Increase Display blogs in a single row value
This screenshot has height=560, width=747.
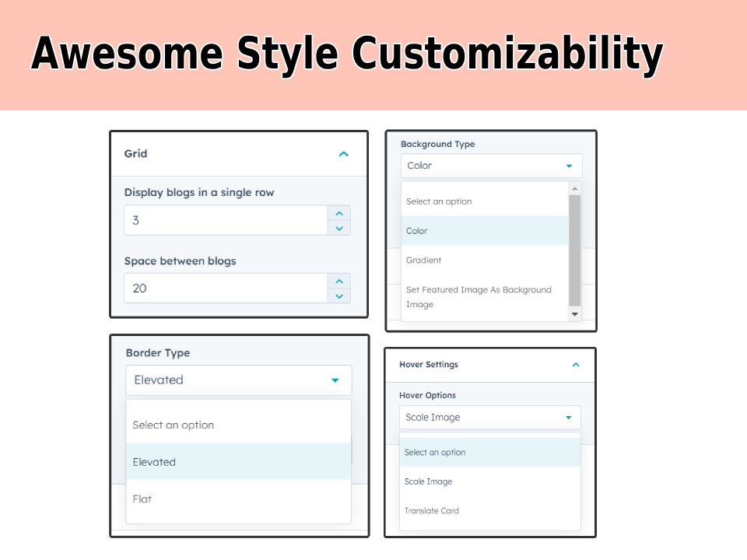tap(338, 213)
